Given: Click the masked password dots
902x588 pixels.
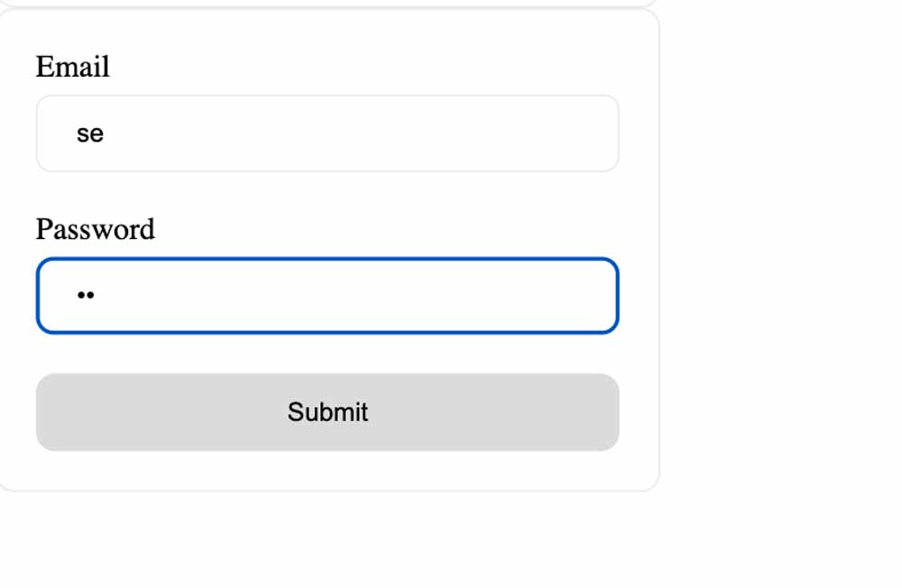Looking at the screenshot, I should (x=85, y=296).
